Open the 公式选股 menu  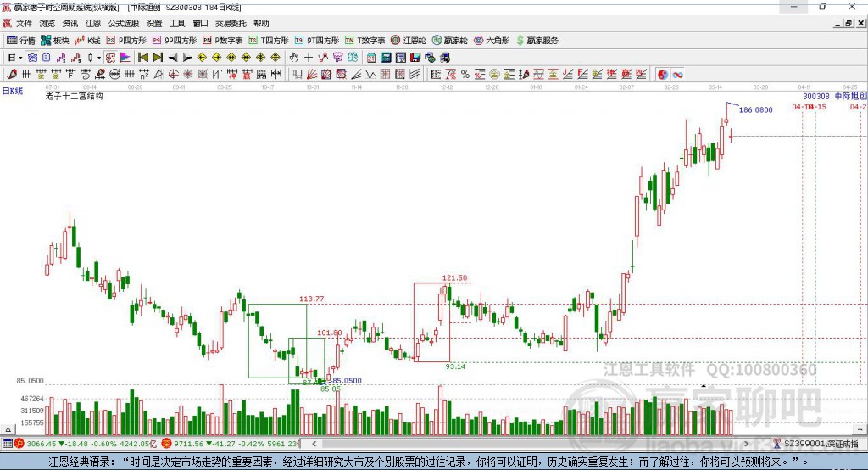(x=124, y=23)
